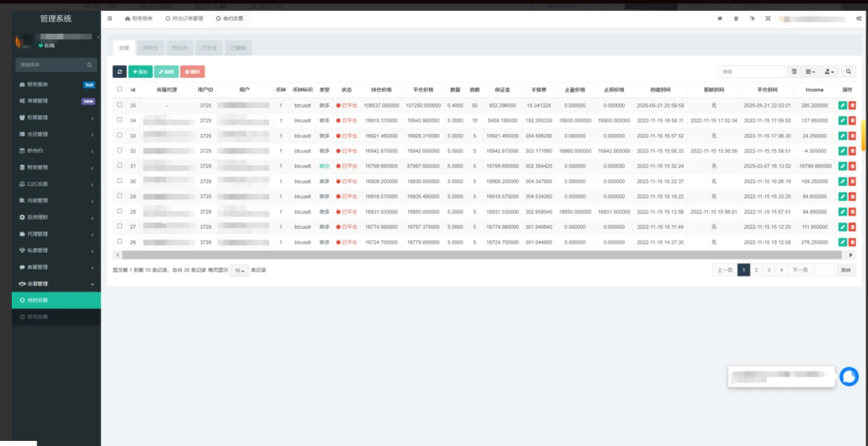This screenshot has height=446, width=868.
Task: Click the page number jump input
Action: tap(824, 270)
